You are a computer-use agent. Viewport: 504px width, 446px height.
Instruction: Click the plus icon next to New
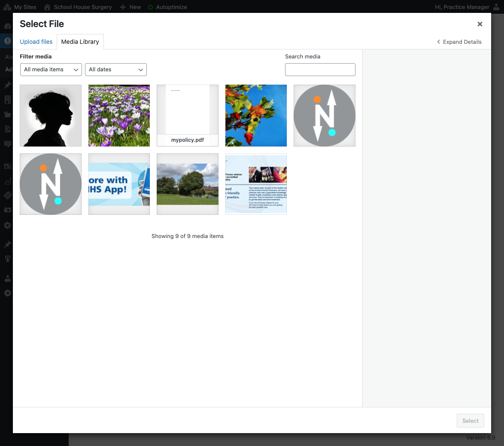pyautogui.click(x=123, y=7)
